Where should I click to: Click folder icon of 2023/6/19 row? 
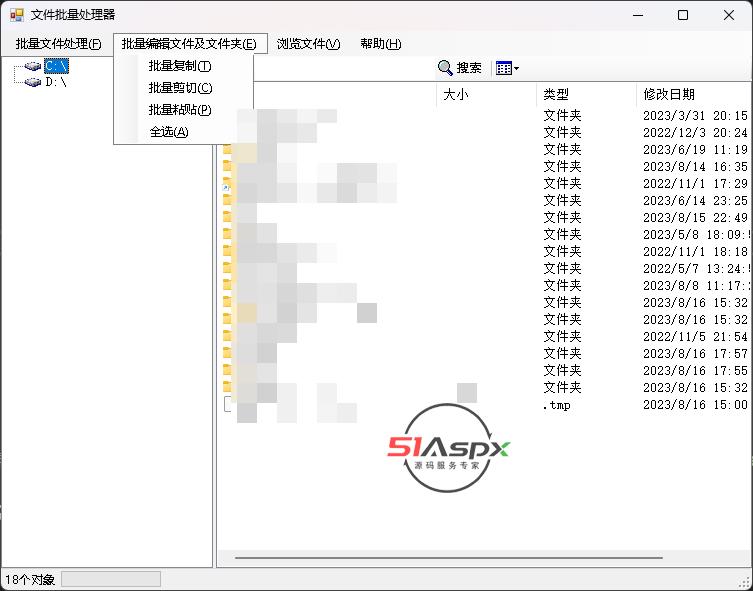pos(227,150)
